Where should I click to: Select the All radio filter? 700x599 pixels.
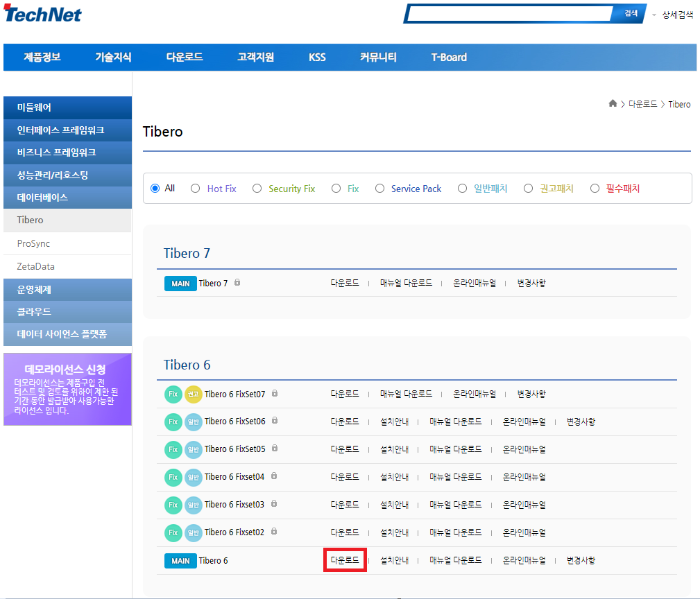155,188
